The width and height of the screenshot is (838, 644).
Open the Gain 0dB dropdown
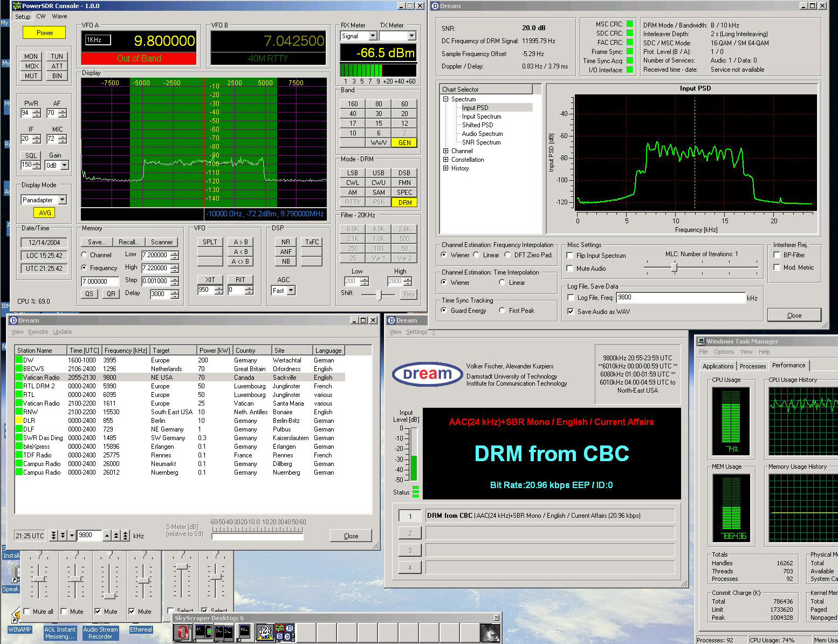[x=65, y=166]
